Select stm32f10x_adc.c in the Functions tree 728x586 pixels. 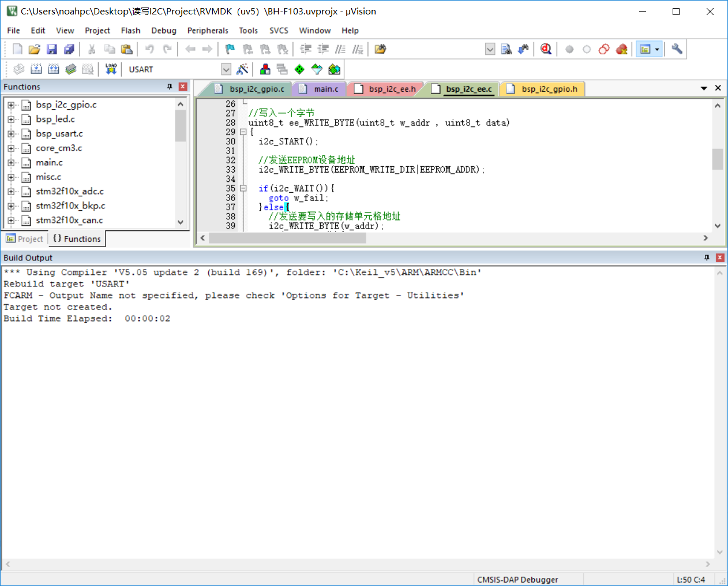[70, 191]
